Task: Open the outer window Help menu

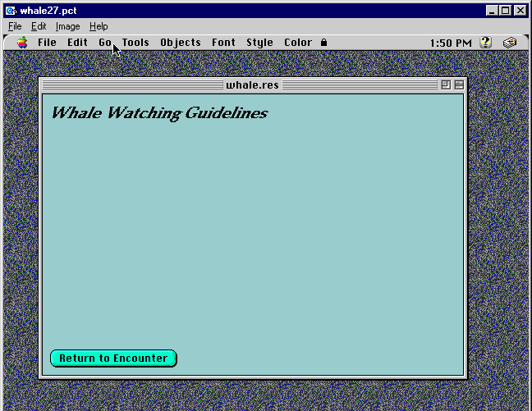Action: [99, 26]
